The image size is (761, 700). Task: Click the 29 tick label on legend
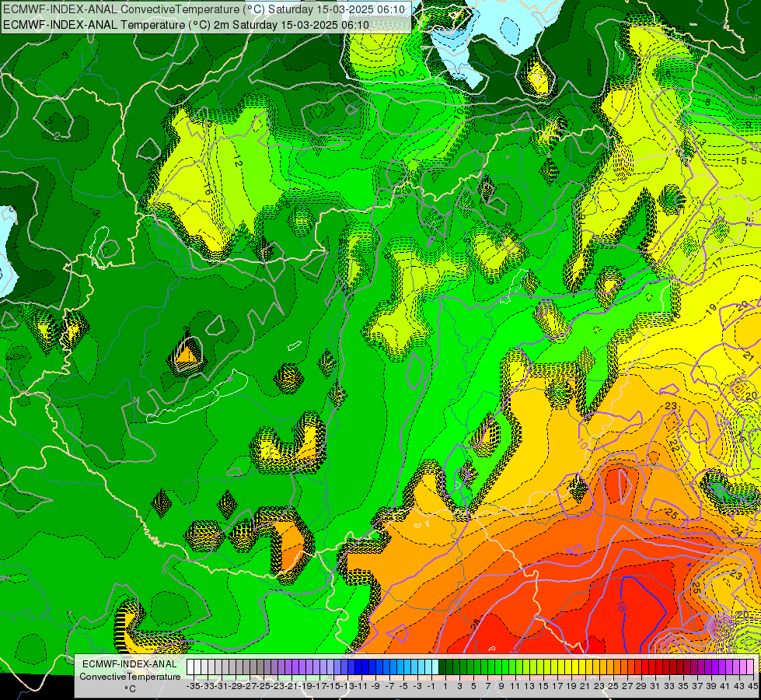tap(641, 687)
